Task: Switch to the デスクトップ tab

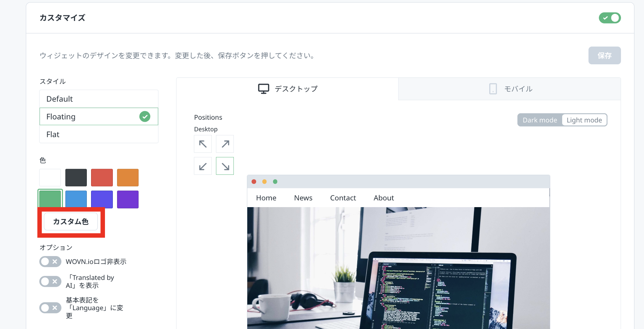Action: [x=287, y=89]
